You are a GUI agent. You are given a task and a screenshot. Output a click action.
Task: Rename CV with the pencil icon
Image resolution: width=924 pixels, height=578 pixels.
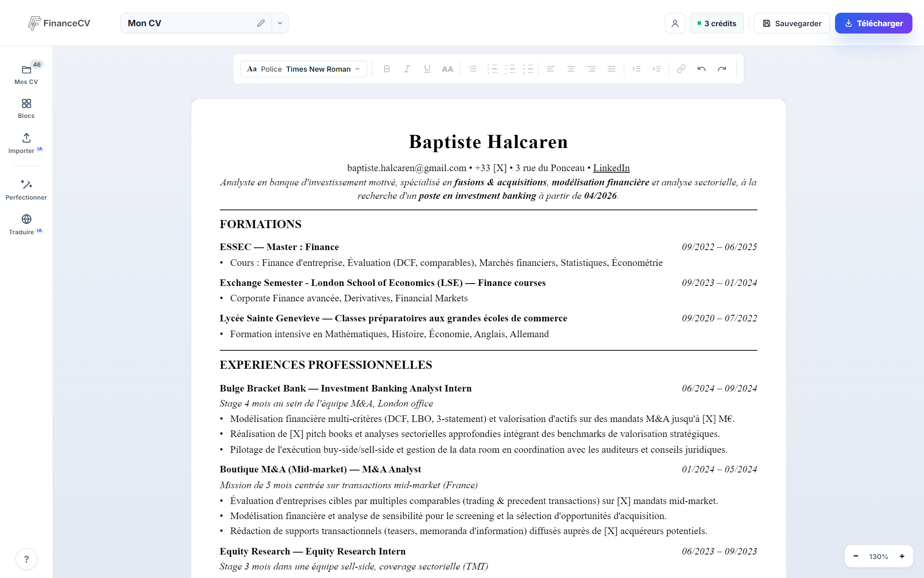(261, 23)
